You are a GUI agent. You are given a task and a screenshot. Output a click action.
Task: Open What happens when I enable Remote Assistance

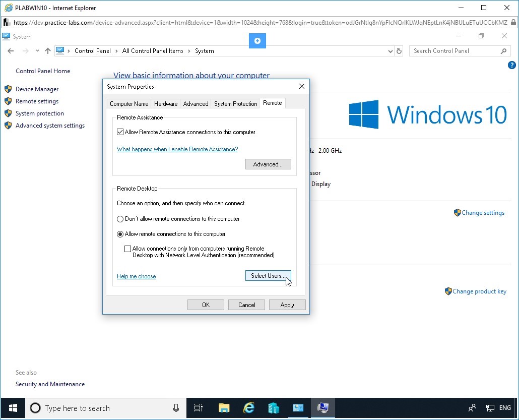(x=177, y=149)
